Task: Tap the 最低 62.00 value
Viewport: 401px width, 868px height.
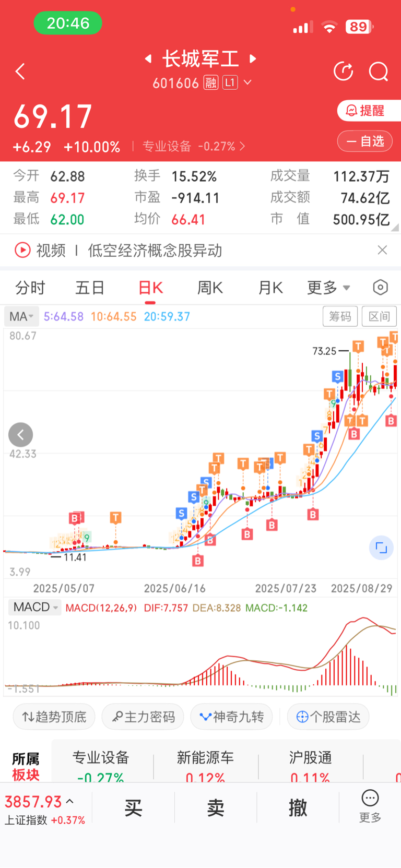Action: (x=67, y=220)
